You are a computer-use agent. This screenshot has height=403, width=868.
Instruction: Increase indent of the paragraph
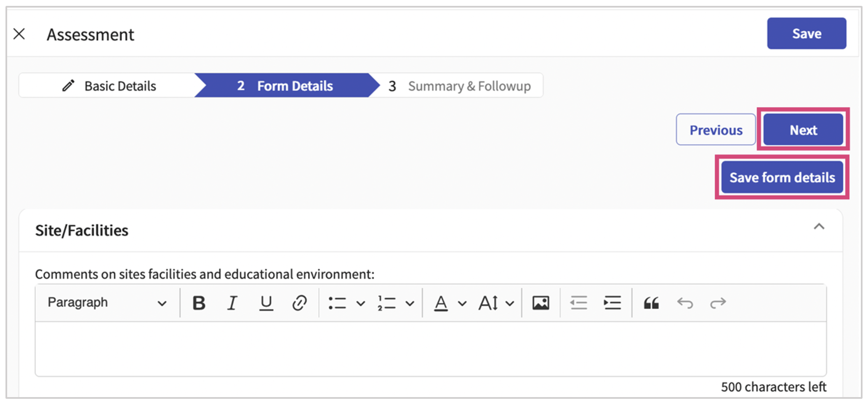click(x=612, y=303)
